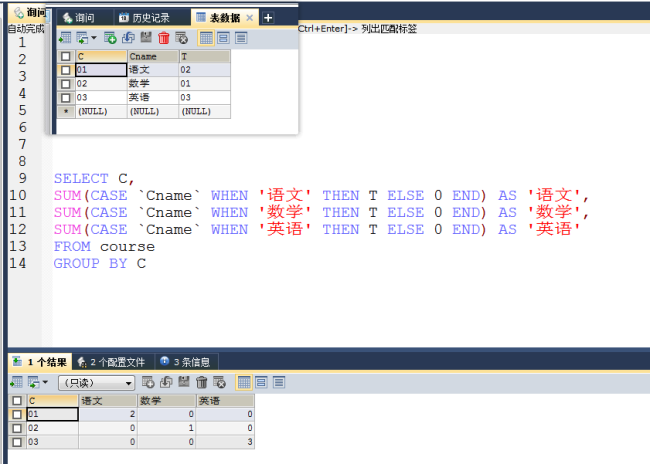Switch result pane to form view
Screen dimensions: 650x464
(x=261, y=382)
